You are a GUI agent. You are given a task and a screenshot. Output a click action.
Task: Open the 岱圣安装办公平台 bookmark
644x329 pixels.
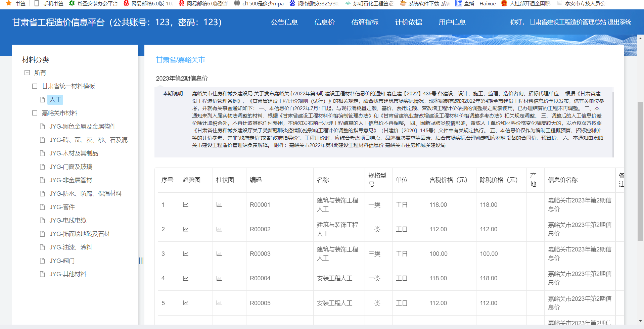[93, 3]
